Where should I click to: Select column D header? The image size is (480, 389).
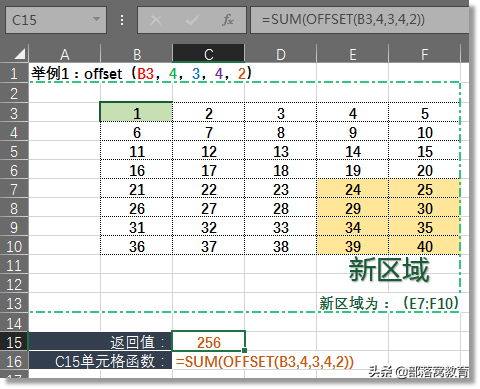[281, 54]
